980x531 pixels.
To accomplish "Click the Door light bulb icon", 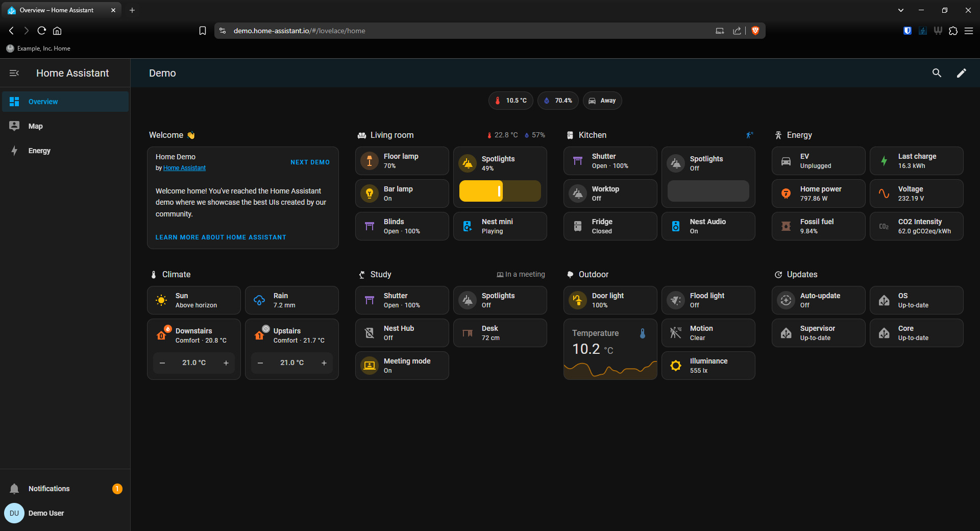I will (577, 300).
